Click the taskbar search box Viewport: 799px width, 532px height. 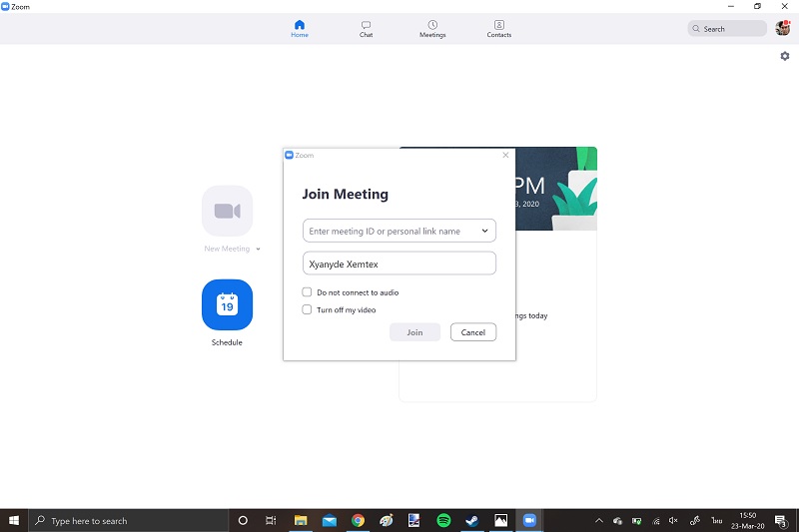tap(128, 520)
